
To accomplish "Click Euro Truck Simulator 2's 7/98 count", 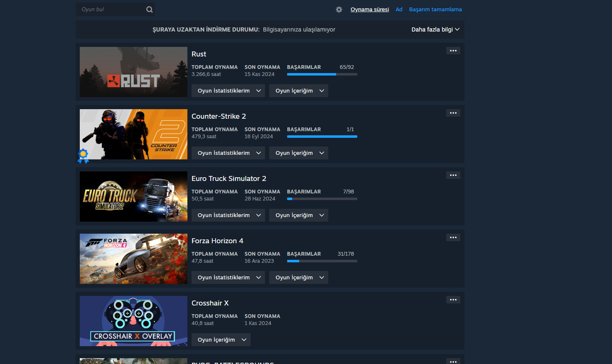I will (x=349, y=192).
